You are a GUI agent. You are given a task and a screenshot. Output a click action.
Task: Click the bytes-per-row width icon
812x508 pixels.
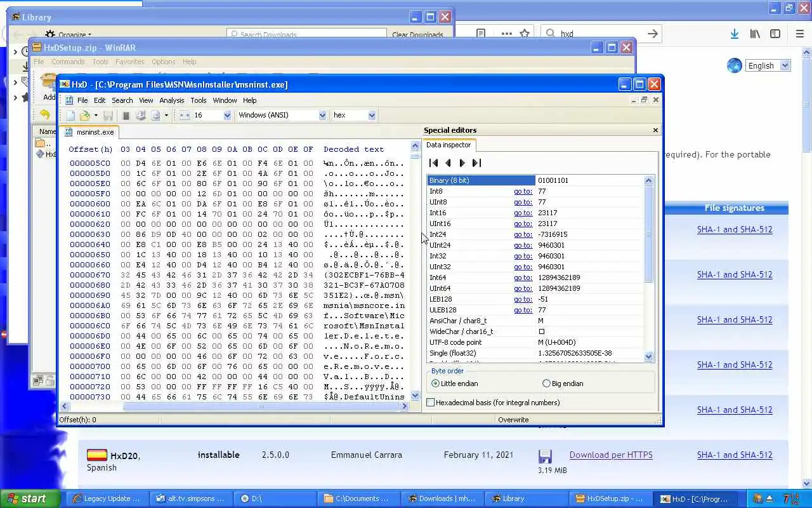pos(185,116)
